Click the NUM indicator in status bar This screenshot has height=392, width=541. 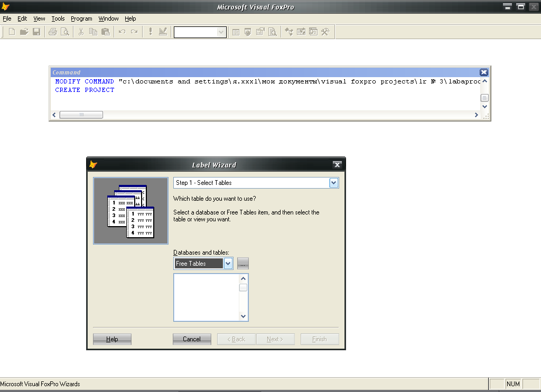tap(513, 384)
